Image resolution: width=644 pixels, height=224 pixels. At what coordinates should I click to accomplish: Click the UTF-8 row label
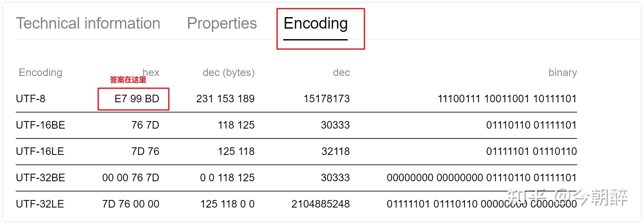[31, 99]
